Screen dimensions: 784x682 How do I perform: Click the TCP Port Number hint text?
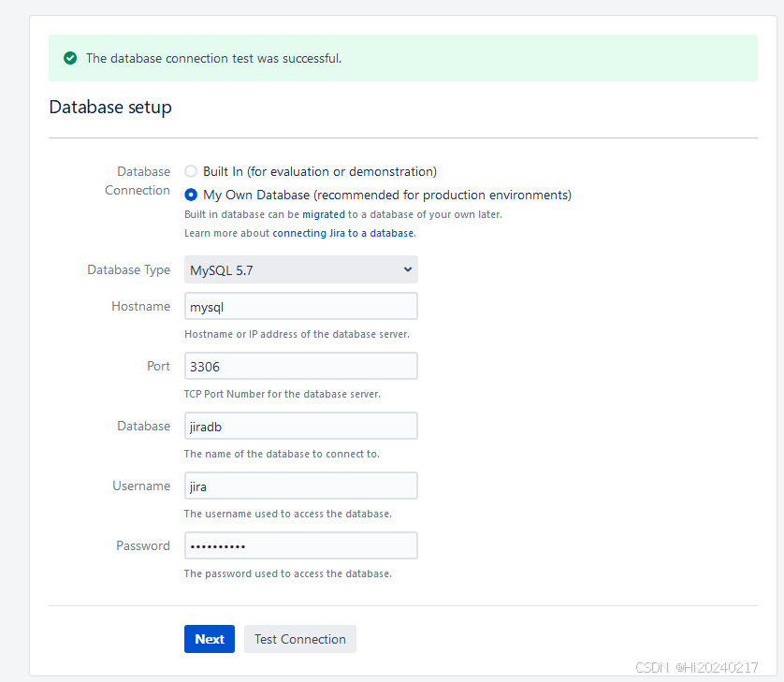point(283,394)
